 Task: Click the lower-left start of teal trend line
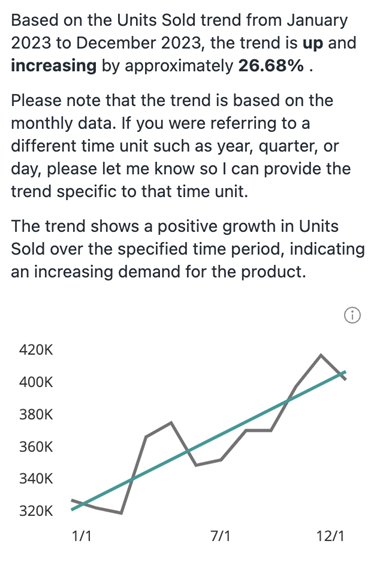(x=72, y=509)
